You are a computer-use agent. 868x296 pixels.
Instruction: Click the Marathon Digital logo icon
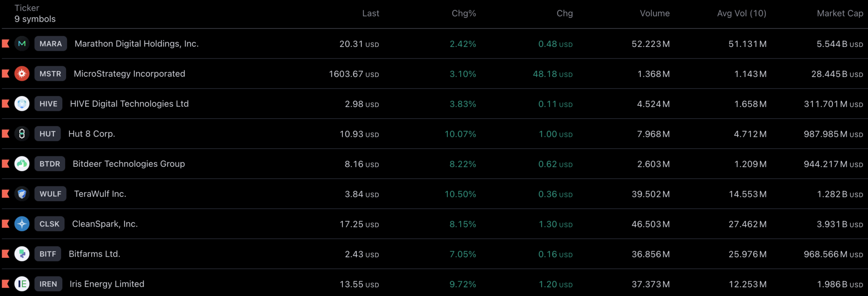22,44
